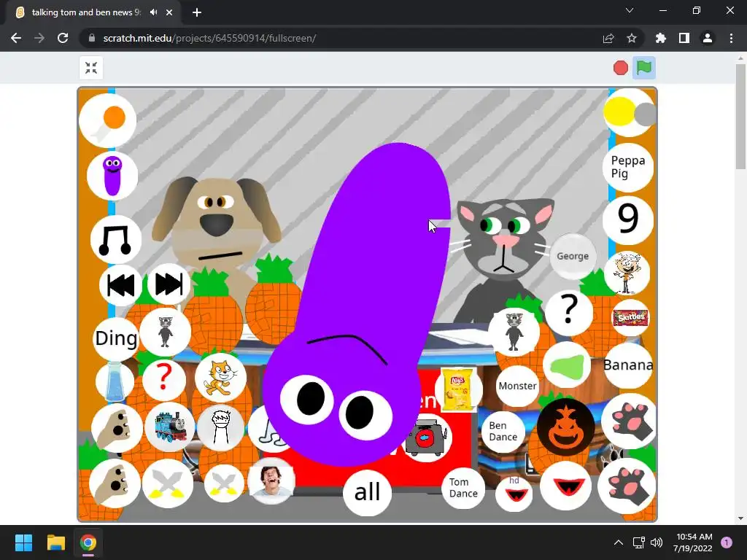Click the lower tan dog paw button
Viewport: 747px width, 560px height.
pos(115,484)
